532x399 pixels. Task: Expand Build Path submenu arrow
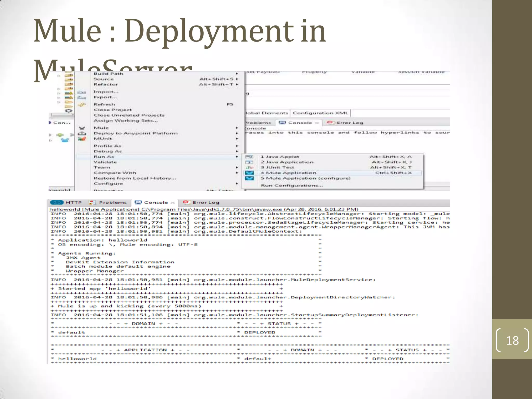coord(237,74)
